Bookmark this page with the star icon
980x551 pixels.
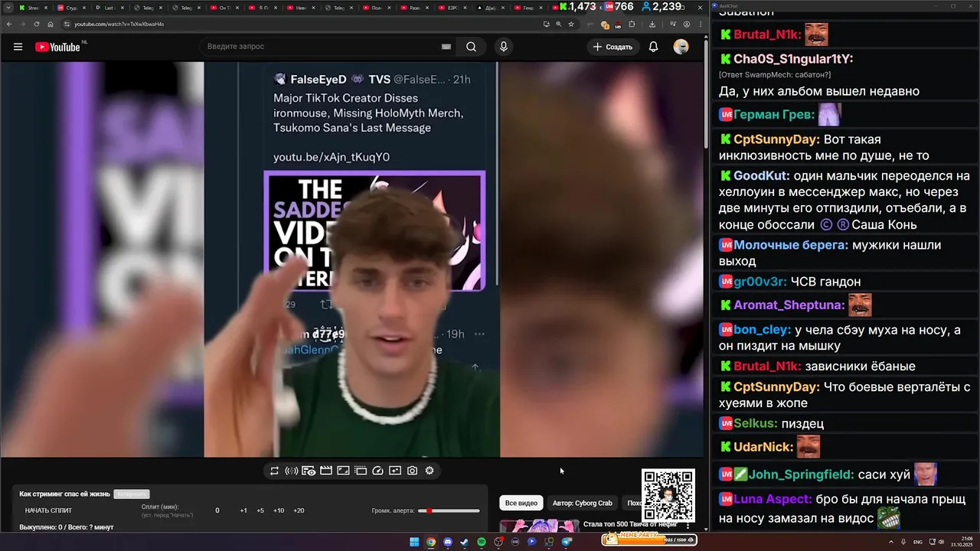point(570,24)
